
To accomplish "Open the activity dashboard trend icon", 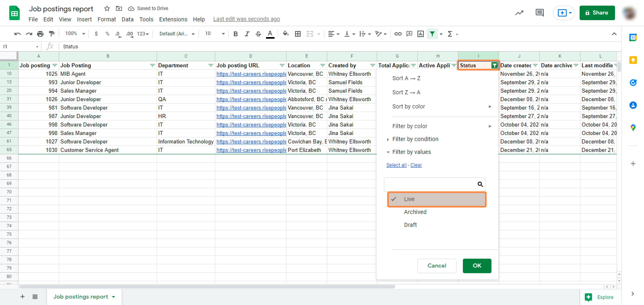I will (x=519, y=13).
